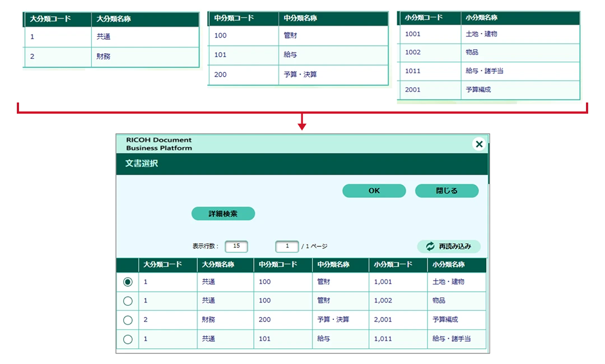Screen dimensions: 605x364
Task: Click the 2,001 code cell in dialog table
Action: pos(383,320)
